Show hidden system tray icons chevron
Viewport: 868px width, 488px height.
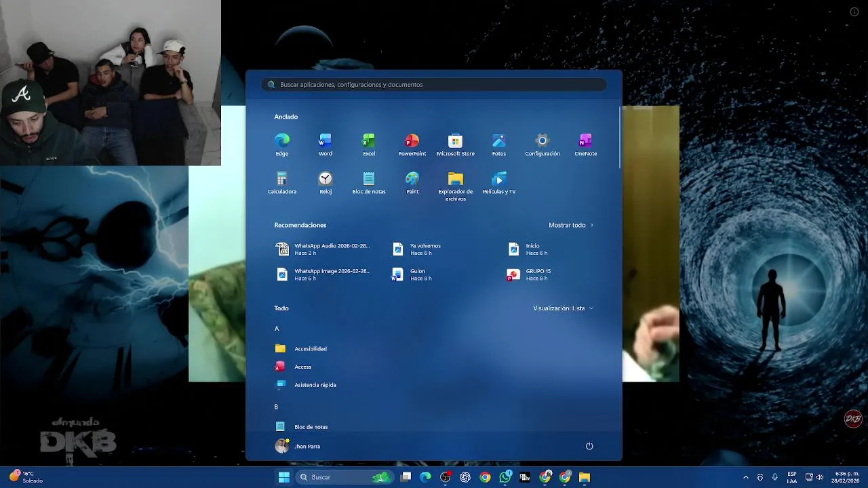[x=746, y=477]
